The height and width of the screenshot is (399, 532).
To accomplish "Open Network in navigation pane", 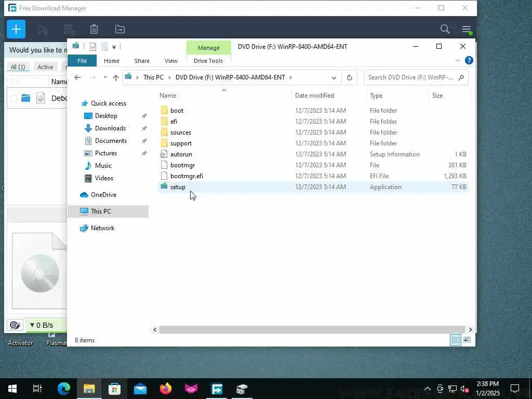I will [102, 228].
